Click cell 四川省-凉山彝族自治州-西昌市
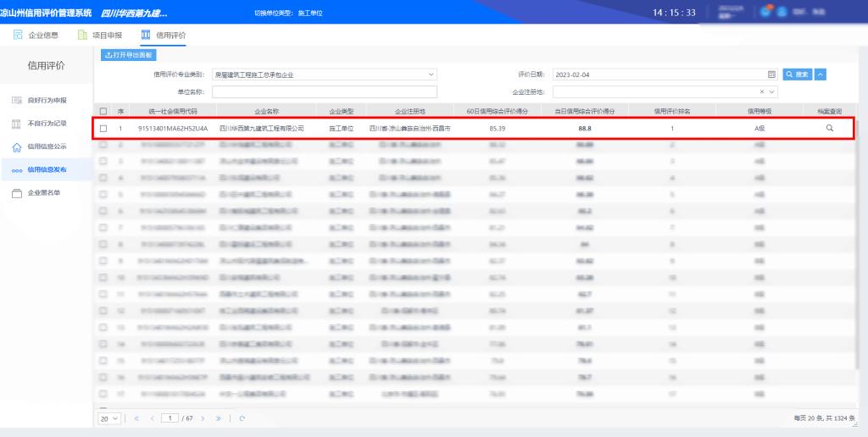This screenshot has height=437, width=868. [x=409, y=129]
